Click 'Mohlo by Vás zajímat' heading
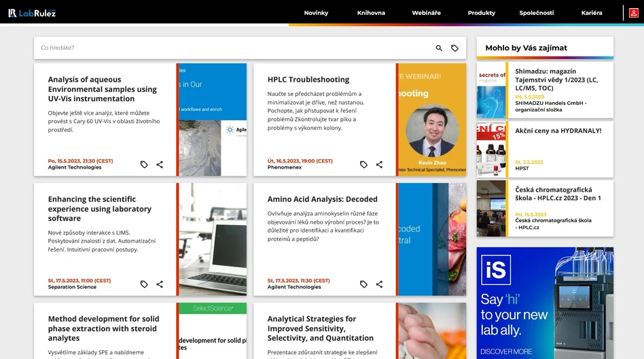This screenshot has height=359, width=644. click(x=526, y=48)
